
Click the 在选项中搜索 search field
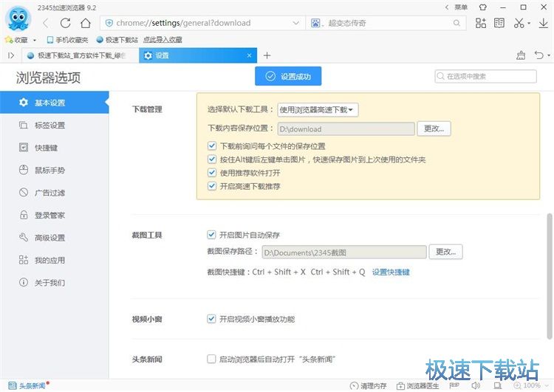pos(485,76)
